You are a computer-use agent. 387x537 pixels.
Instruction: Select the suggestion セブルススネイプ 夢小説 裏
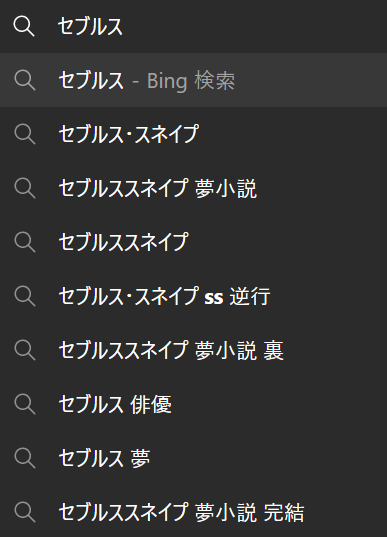point(194,350)
